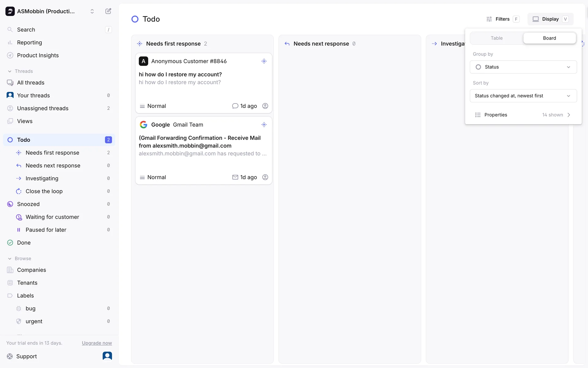
Task: Open the Snoozed threads list
Action: (28, 204)
